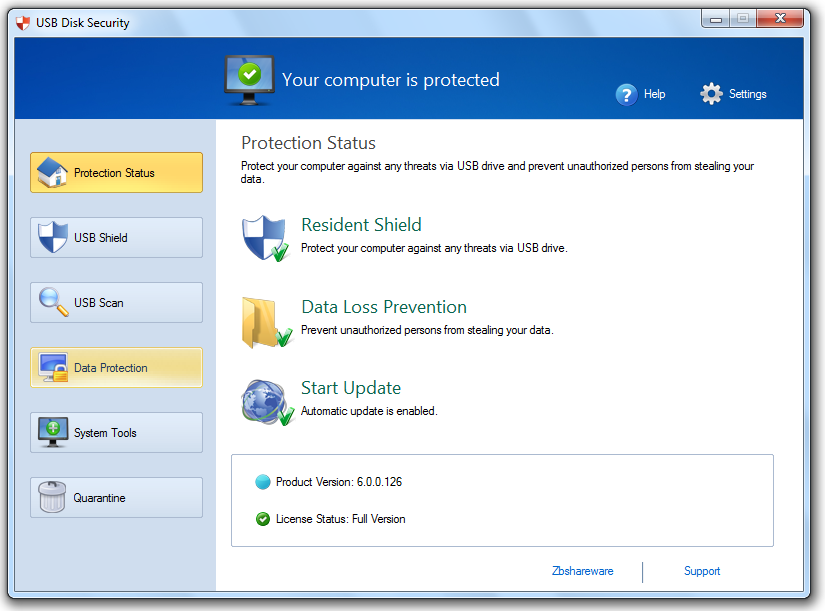
Task: Click the 'License Status: Full Version' text
Action: [x=340, y=519]
